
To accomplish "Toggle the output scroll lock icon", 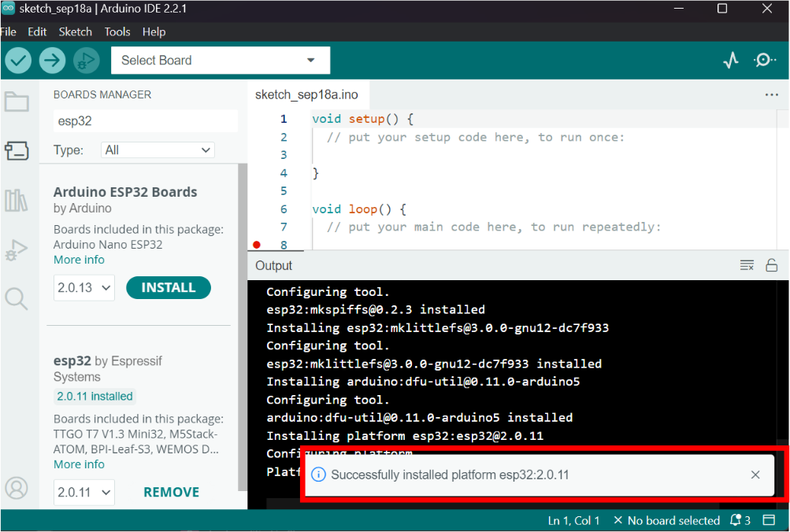I will point(771,265).
